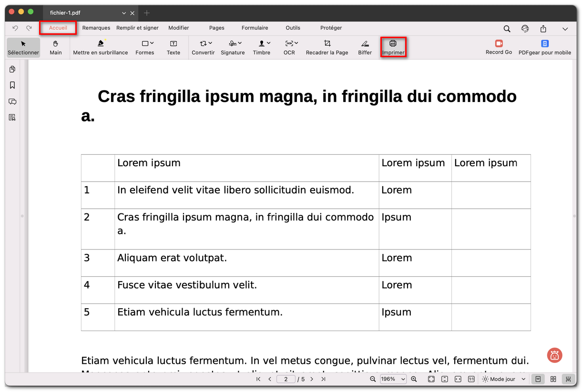Go to the next page arrow
582x392 pixels.
312,379
